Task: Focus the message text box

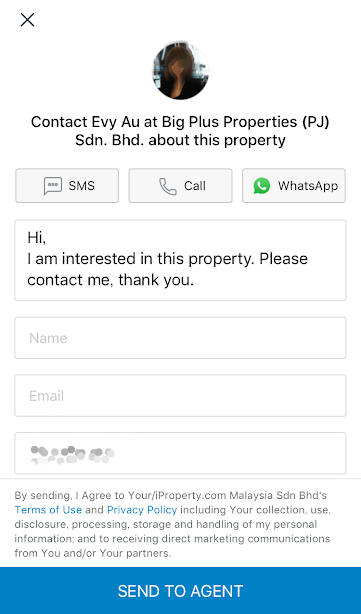Action: [180, 260]
